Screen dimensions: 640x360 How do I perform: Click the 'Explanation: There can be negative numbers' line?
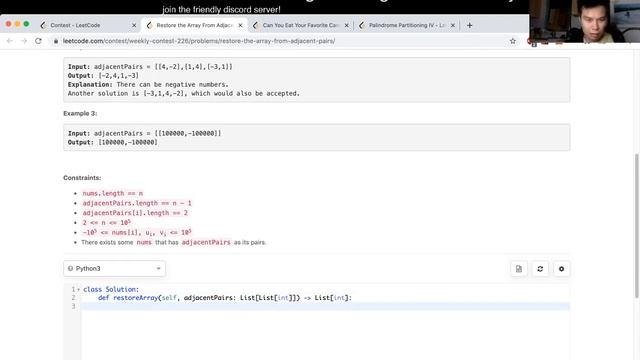click(148, 84)
